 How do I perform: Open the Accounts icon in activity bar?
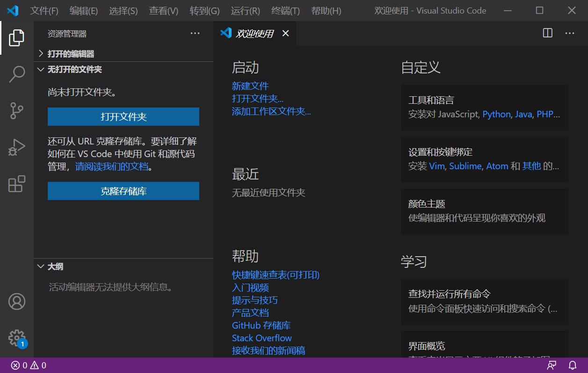click(17, 301)
